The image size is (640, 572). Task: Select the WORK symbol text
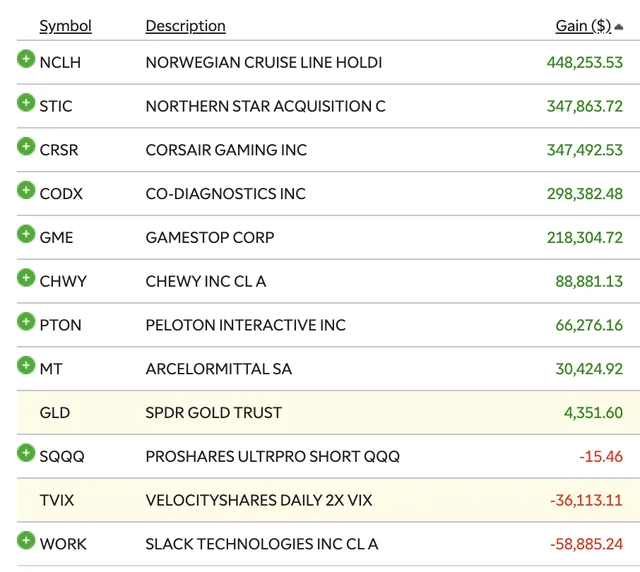pos(63,544)
